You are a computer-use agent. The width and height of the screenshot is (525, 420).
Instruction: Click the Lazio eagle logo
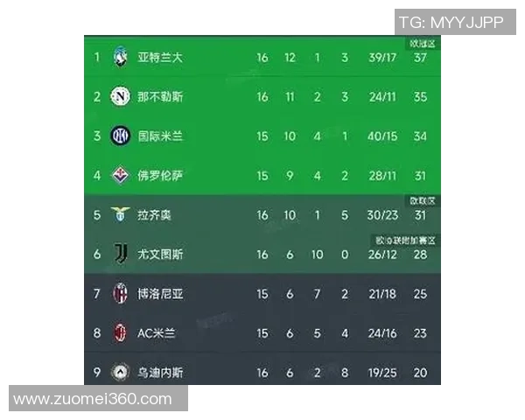tap(120, 215)
